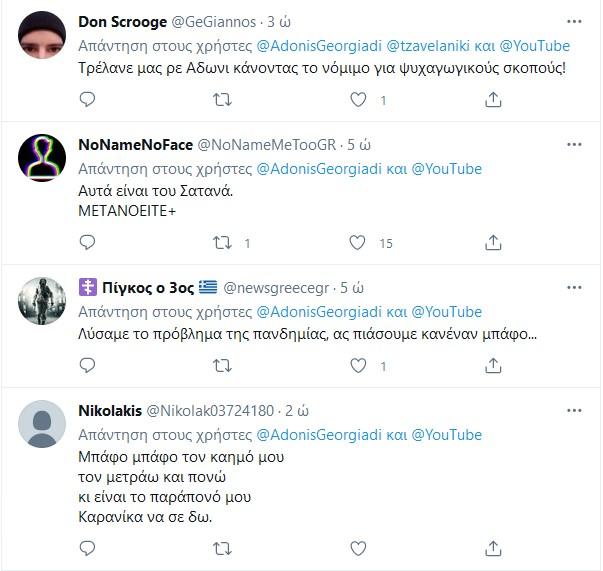603x571 pixels.
Task: Open more options on Πίγκος ο 3ος tweet
Action: 574,287
